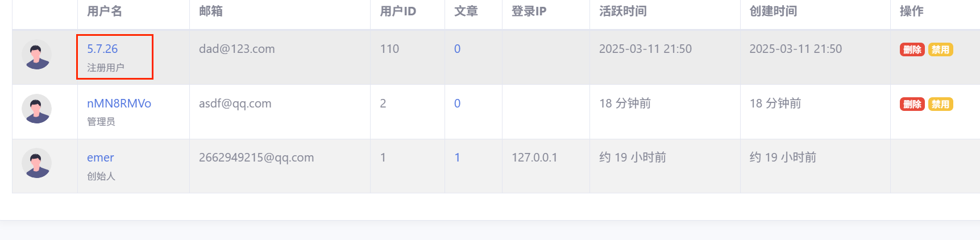Click the avatar of user emer
The image size is (980, 240).
click(x=36, y=163)
